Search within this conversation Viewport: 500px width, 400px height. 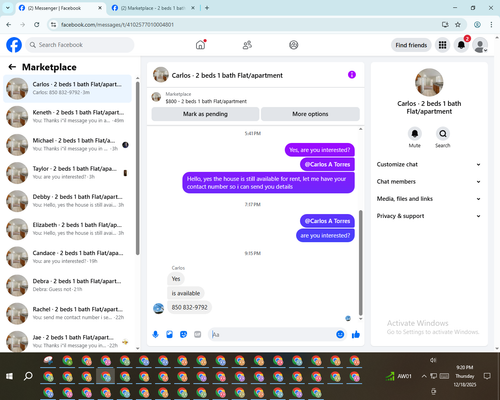[443, 134]
